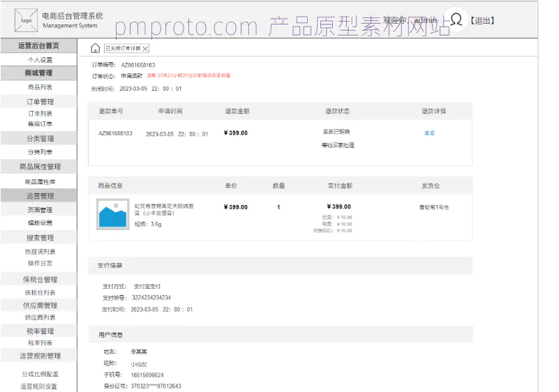Open 操作日志 from the sidebar
This screenshot has width=559, height=392.
point(40,263)
